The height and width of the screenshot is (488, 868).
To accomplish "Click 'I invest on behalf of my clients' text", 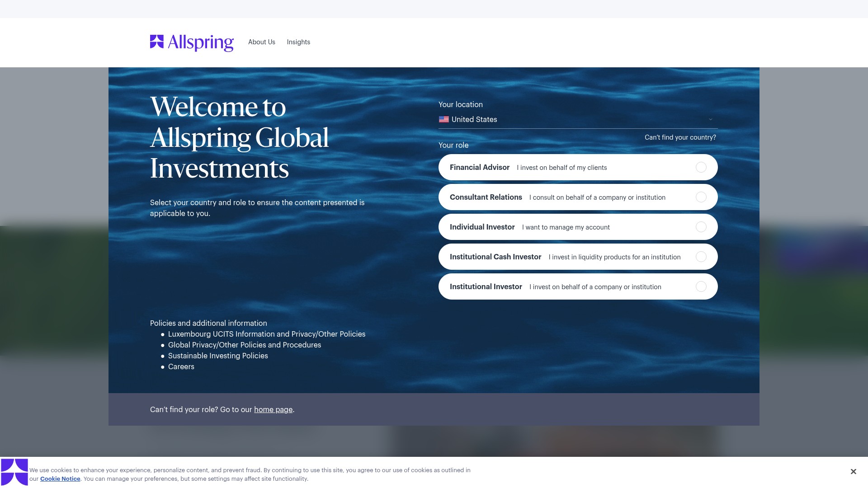I will point(562,168).
